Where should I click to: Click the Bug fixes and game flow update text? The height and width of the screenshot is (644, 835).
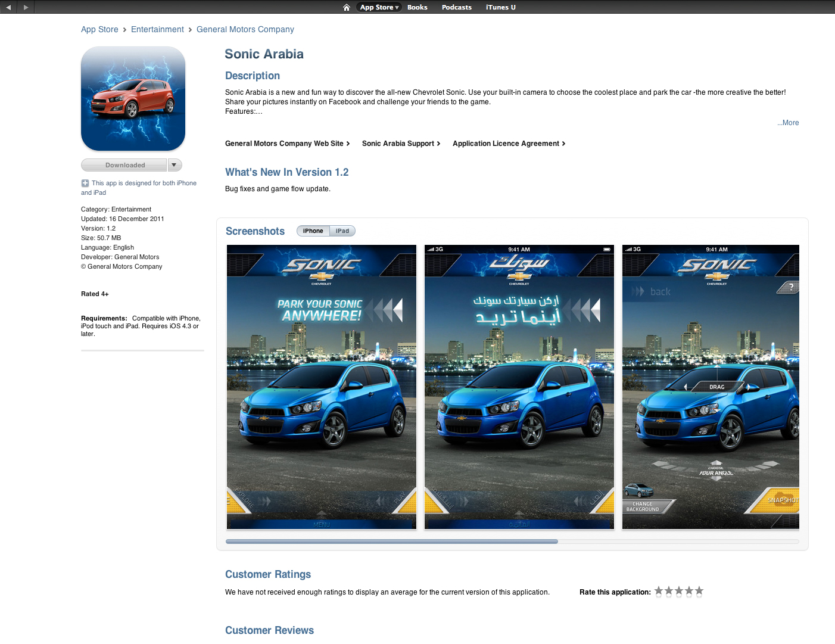pos(278,189)
